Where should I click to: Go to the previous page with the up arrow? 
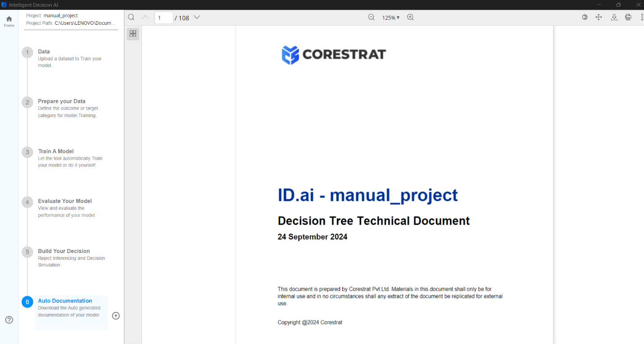[x=145, y=17]
